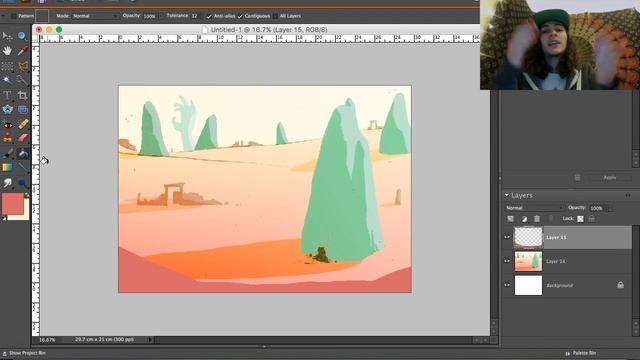Image resolution: width=640 pixels, height=360 pixels.
Task: Lock all layer properties padlock icon
Action: (x=591, y=219)
